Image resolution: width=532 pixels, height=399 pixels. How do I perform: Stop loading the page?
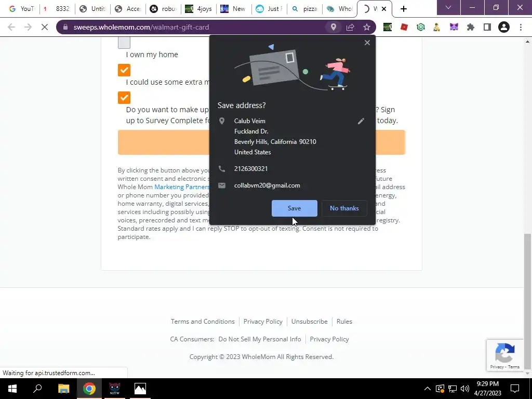point(45,27)
